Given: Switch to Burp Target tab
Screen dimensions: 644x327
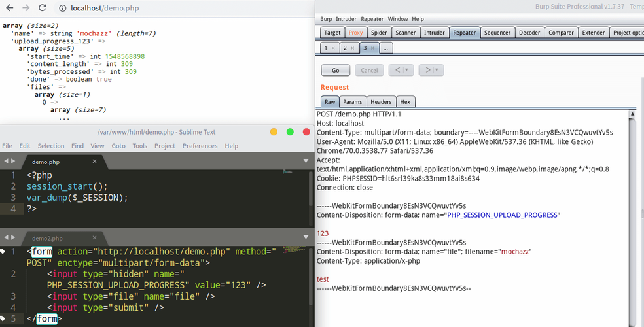Looking at the screenshot, I should point(332,33).
